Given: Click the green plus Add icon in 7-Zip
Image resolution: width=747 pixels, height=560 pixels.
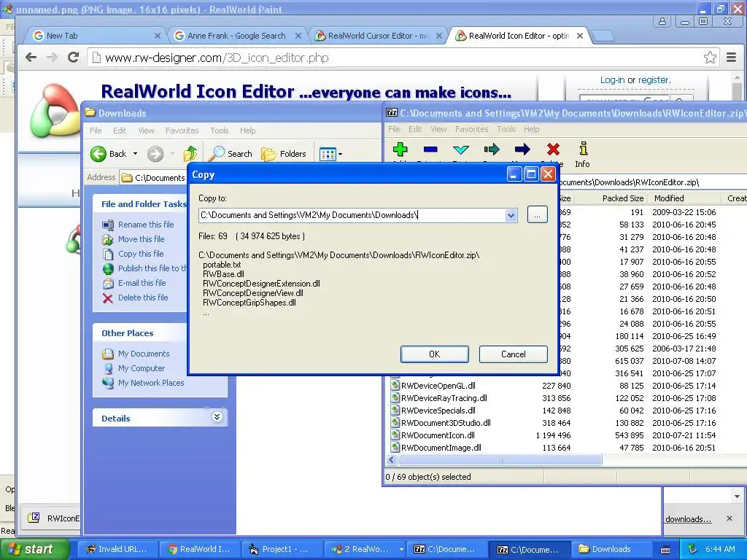Looking at the screenshot, I should (x=400, y=149).
